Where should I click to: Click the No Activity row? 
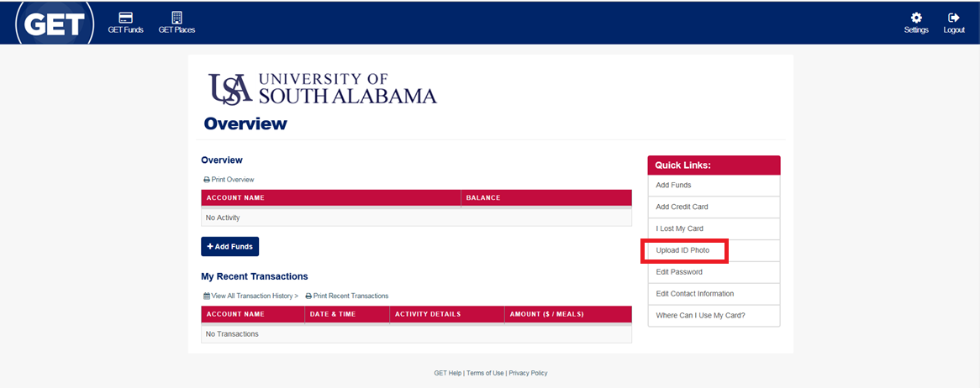[416, 218]
